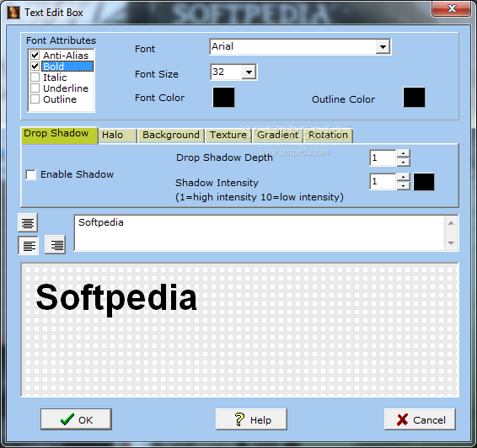
Task: Click the Drop Shadow Depth value field
Action: pos(383,157)
